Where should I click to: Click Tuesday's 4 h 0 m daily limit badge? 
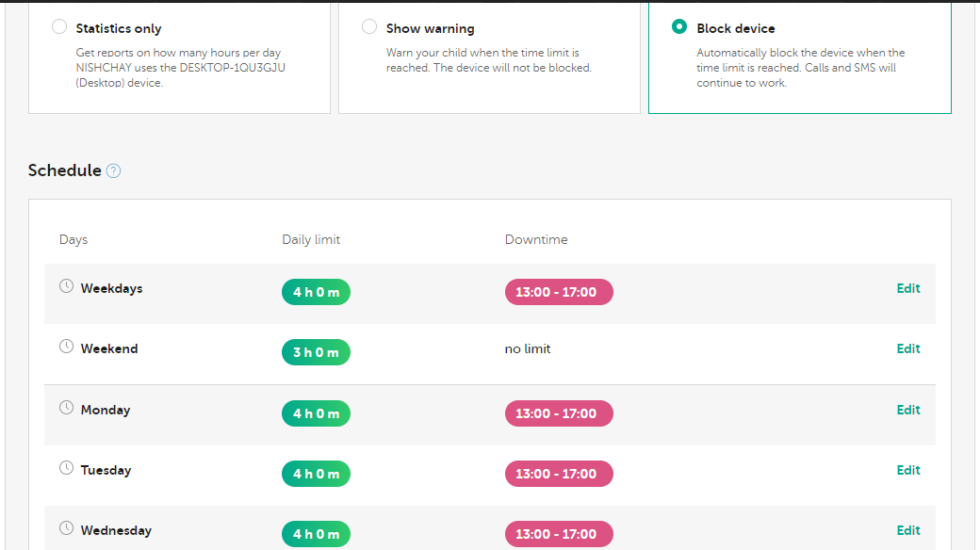(x=316, y=473)
